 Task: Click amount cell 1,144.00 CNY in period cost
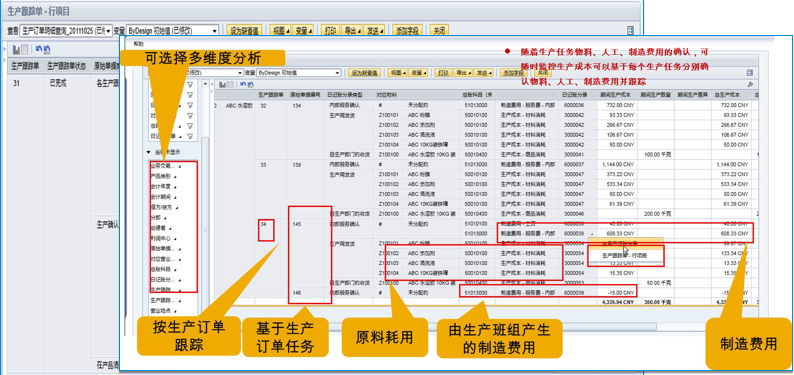[618, 165]
